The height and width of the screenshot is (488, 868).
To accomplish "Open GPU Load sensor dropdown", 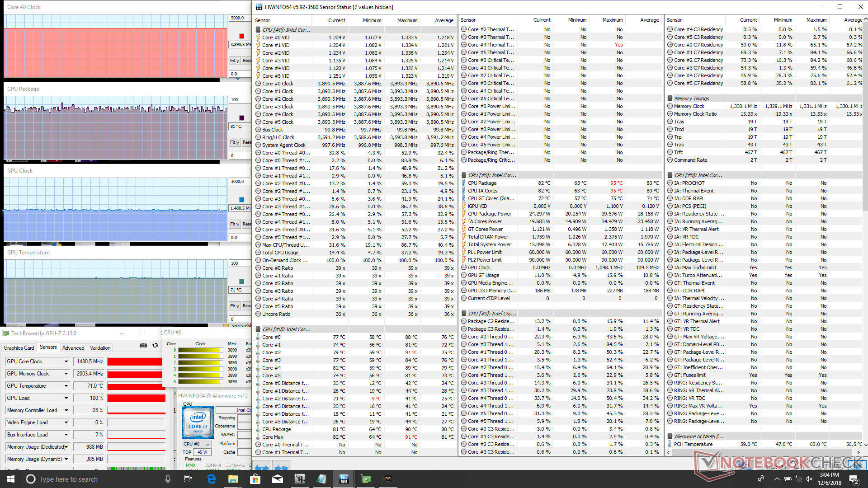I will click(66, 398).
